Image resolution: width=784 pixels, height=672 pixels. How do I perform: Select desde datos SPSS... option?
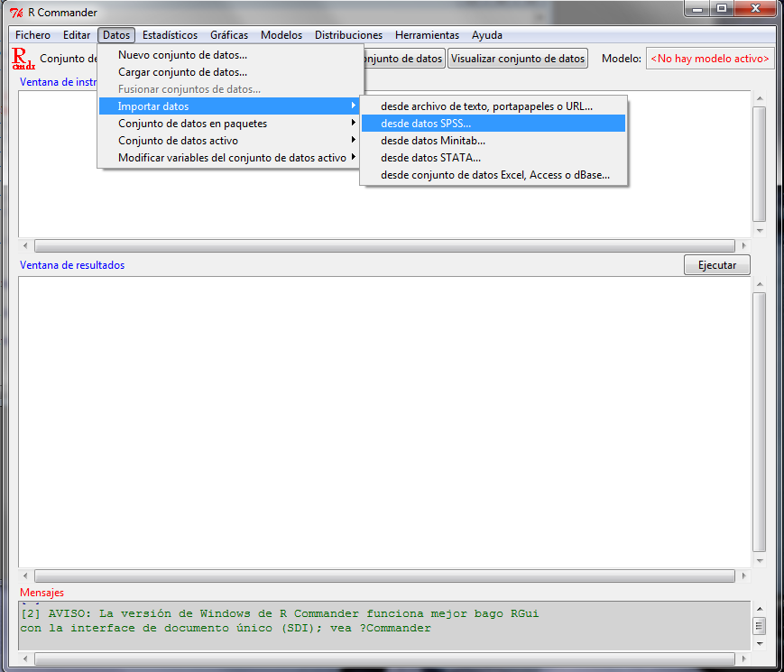493,124
